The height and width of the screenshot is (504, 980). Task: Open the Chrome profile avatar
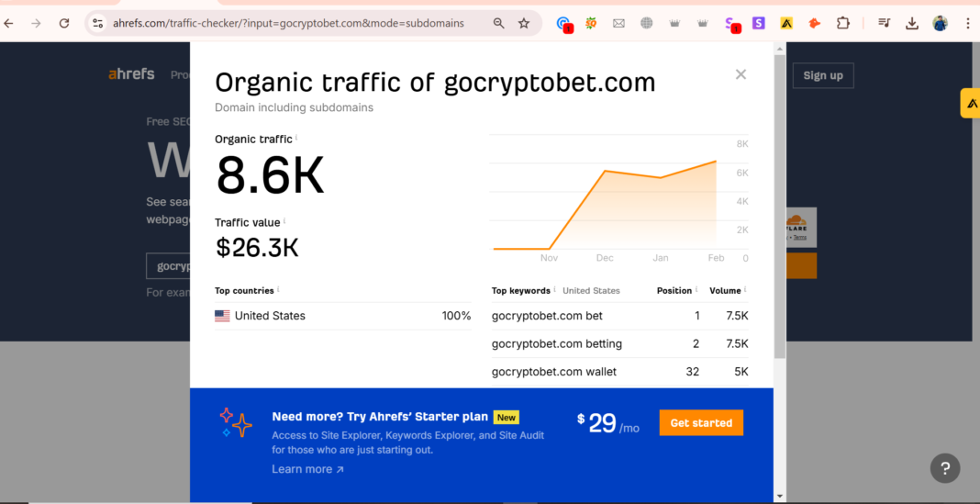tap(940, 23)
